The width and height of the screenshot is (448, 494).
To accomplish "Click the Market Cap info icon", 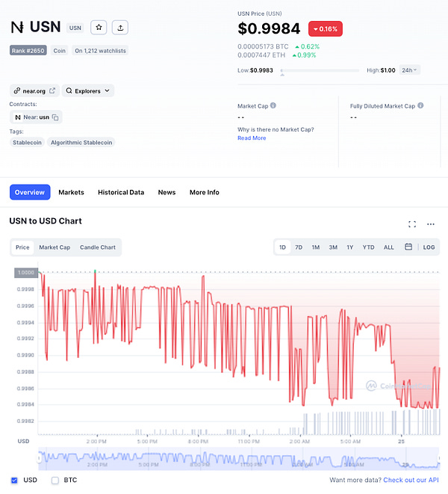I will tap(273, 105).
